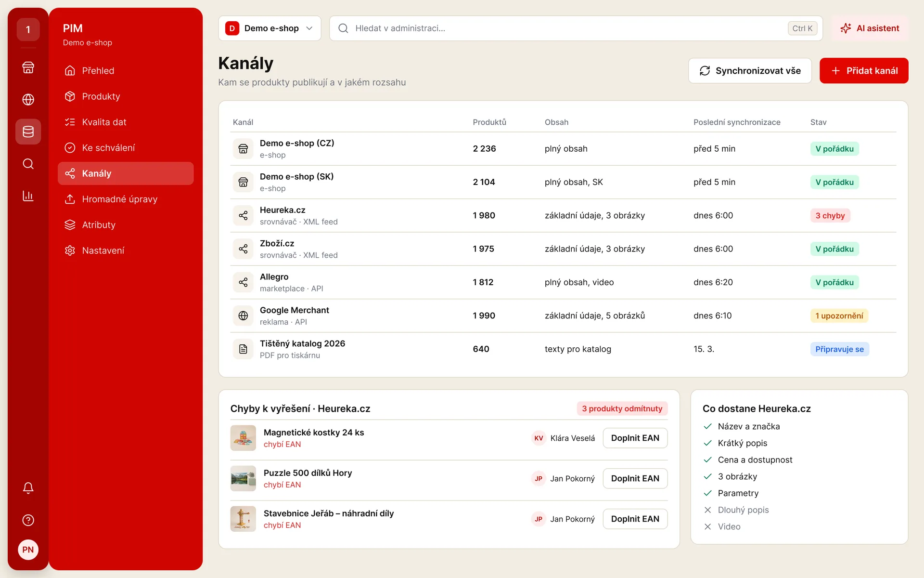Viewport: 924px width, 578px height.
Task: Open the AI asistent button
Action: (870, 28)
